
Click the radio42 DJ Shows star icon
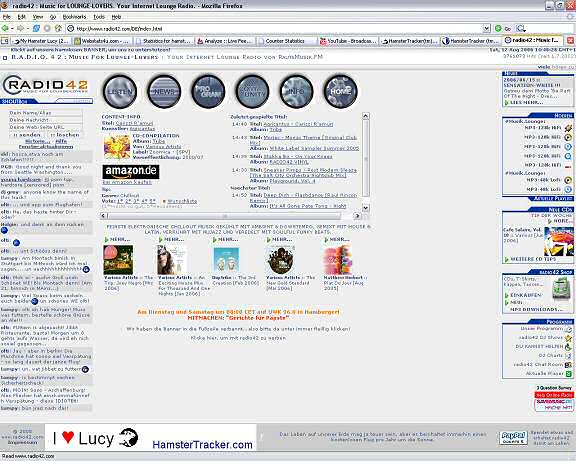(x=568, y=338)
